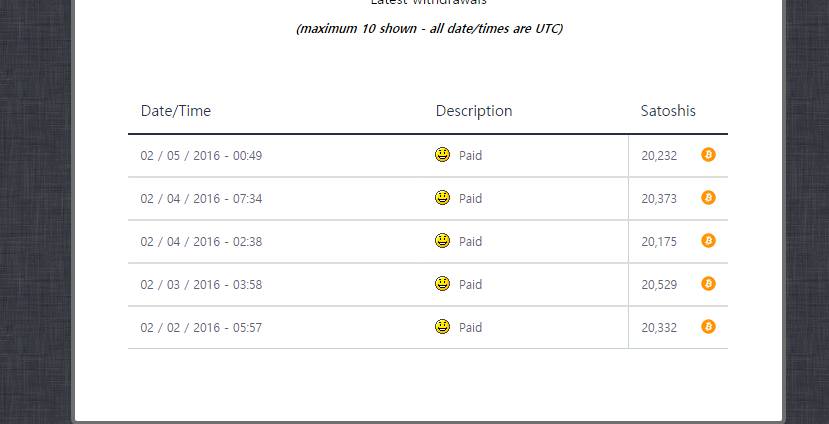
Task: Click the Description column header
Action: (474, 111)
